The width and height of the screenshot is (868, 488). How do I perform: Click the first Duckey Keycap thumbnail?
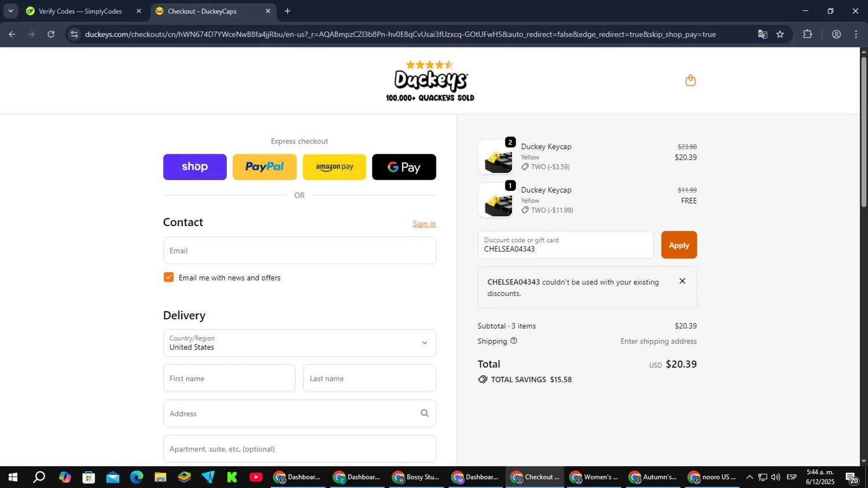(x=496, y=157)
